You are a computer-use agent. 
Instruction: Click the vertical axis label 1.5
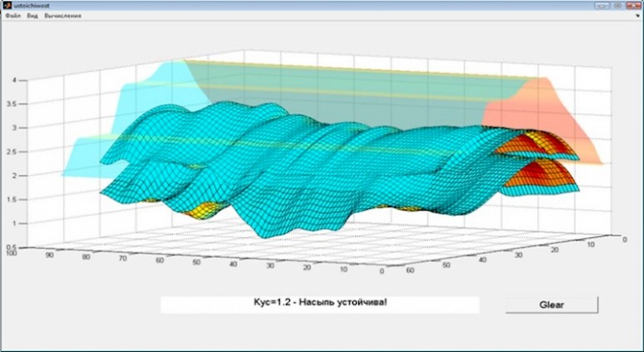click(x=12, y=200)
